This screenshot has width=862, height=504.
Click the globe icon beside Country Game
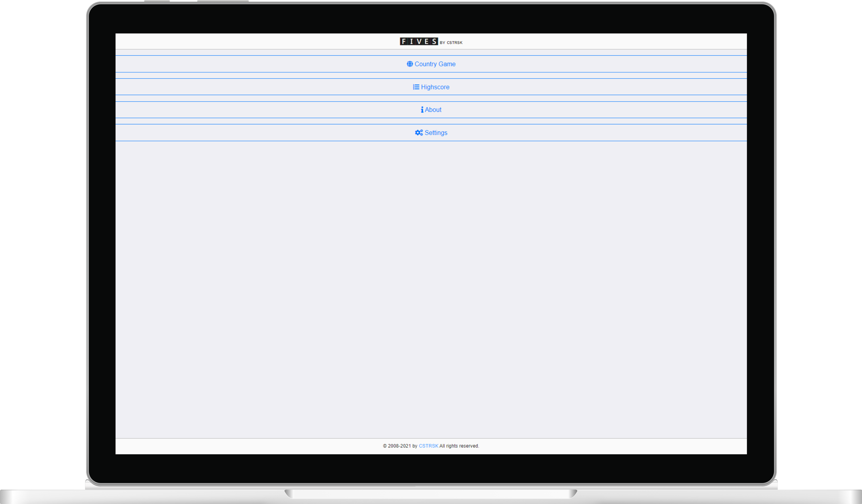click(x=410, y=64)
